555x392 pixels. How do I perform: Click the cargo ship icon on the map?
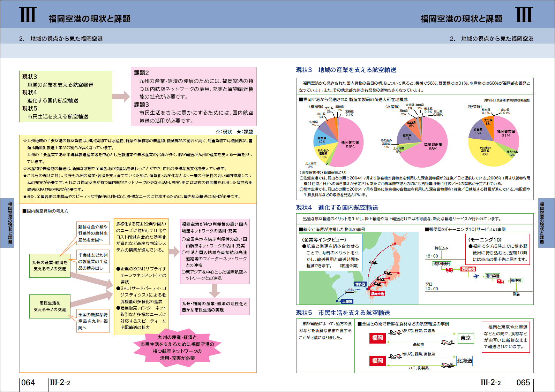coord(349,290)
